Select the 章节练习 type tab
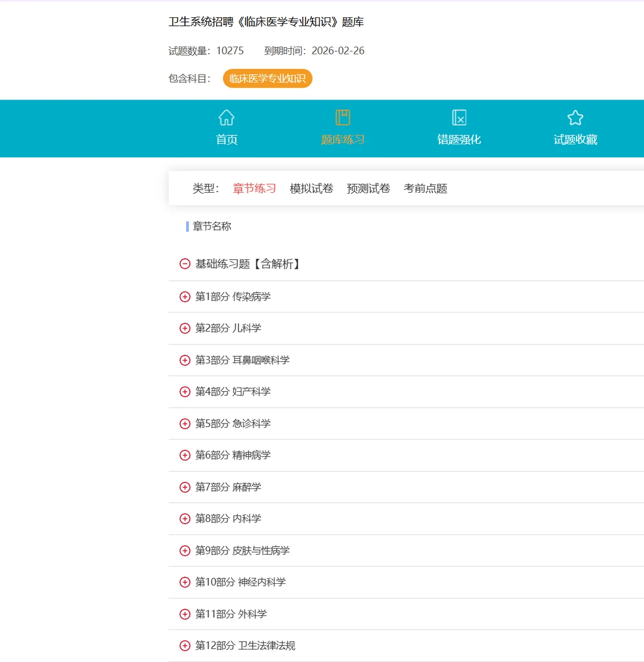The height and width of the screenshot is (662, 644). pos(255,188)
